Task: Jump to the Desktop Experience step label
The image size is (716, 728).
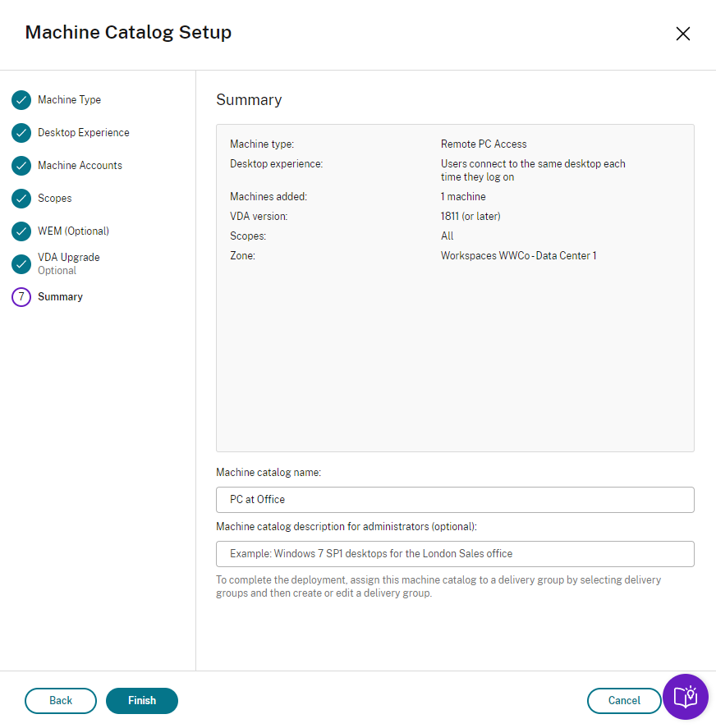Action: tap(83, 133)
